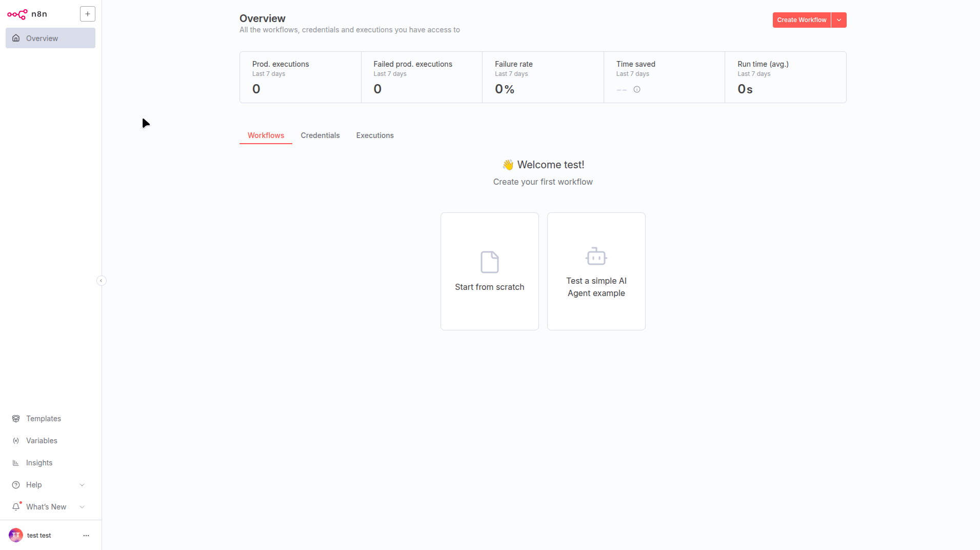Screen dimensions: 980x550
Task: Open Variables from the sidebar
Action: pyautogui.click(x=42, y=441)
